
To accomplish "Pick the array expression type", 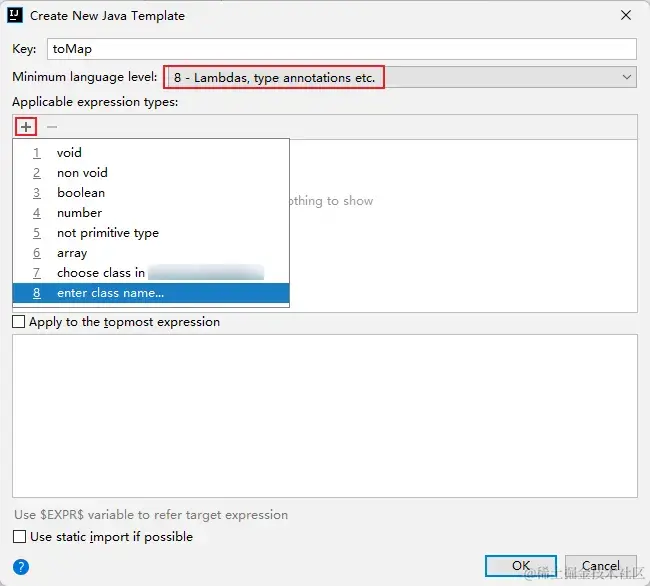I will pos(151,253).
